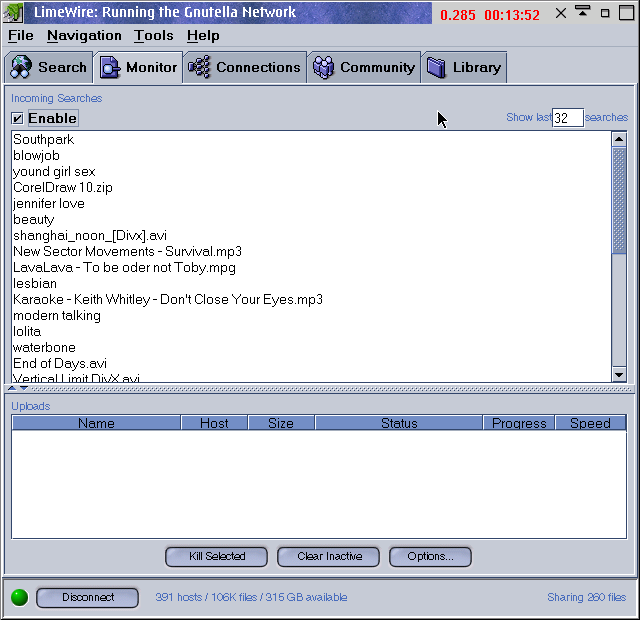Screen dimensions: 640x620
Task: Click the 'Incoming Searches' panel label
Action: (x=56, y=98)
